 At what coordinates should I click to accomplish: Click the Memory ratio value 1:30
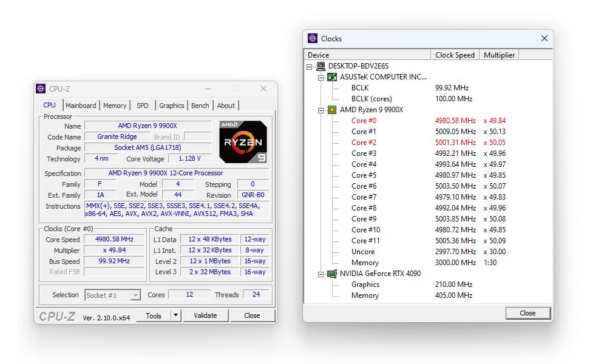click(490, 262)
